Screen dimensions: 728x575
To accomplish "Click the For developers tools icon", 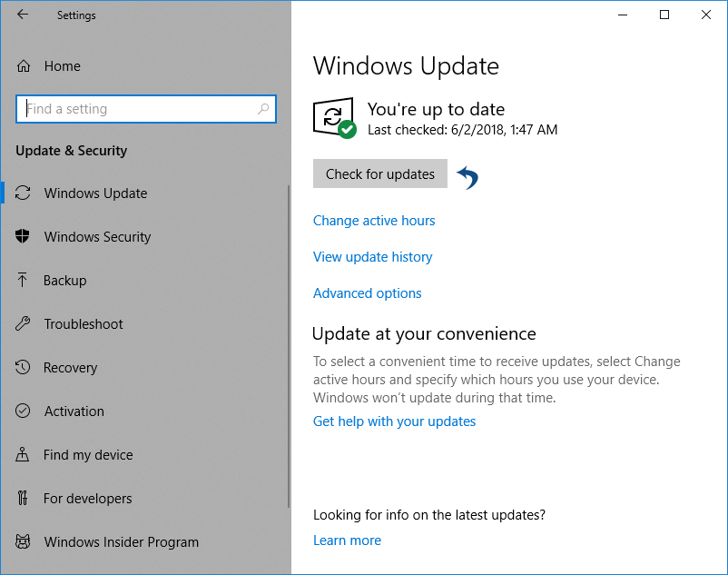I will coord(23,498).
